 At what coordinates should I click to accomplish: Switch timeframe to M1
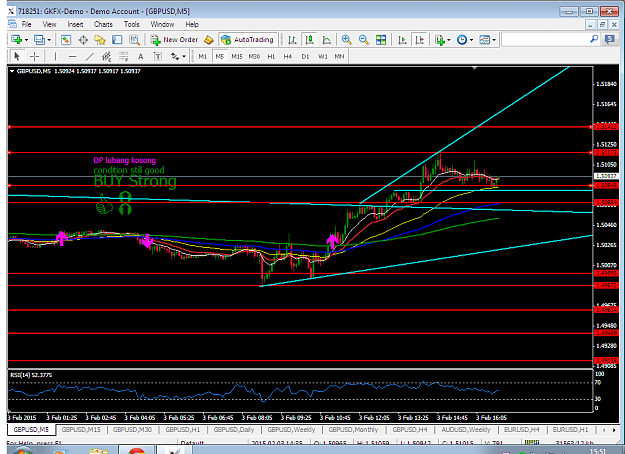click(x=202, y=57)
